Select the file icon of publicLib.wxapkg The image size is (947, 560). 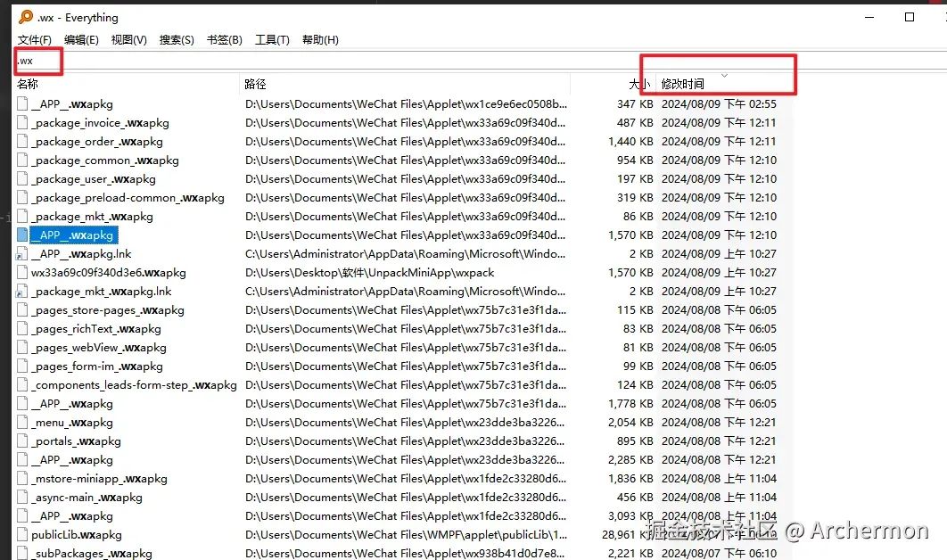point(22,535)
